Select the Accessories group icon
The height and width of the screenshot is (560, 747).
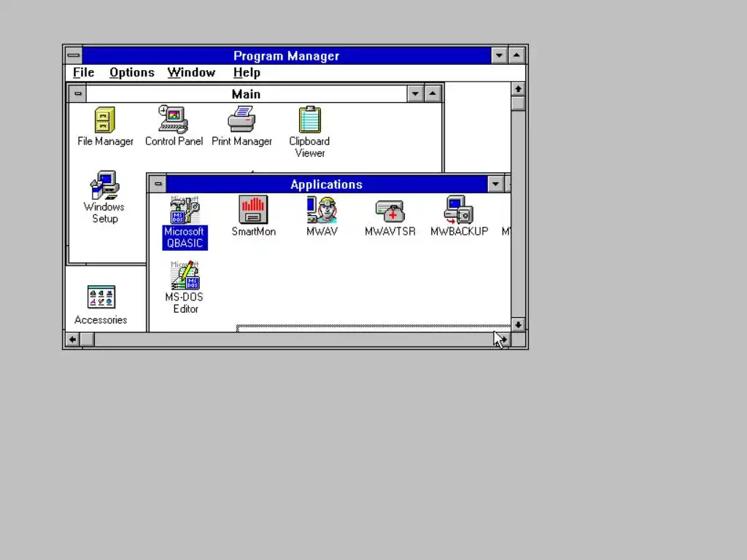(x=101, y=305)
